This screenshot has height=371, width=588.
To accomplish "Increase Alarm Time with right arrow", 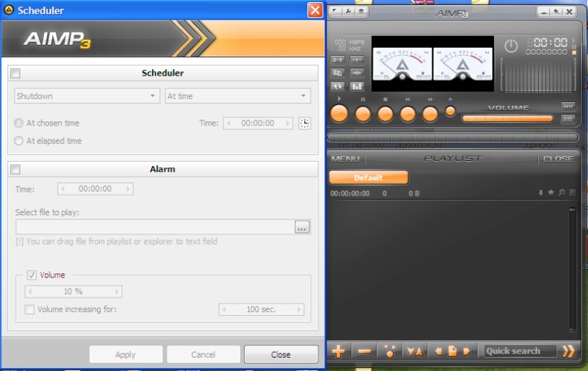I will (128, 189).
